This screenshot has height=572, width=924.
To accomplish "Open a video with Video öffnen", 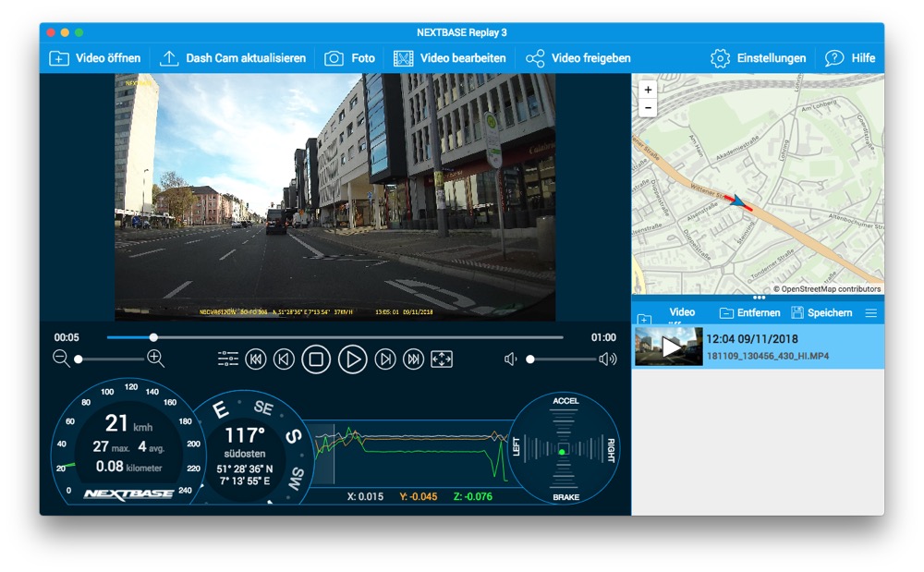I will tap(95, 58).
